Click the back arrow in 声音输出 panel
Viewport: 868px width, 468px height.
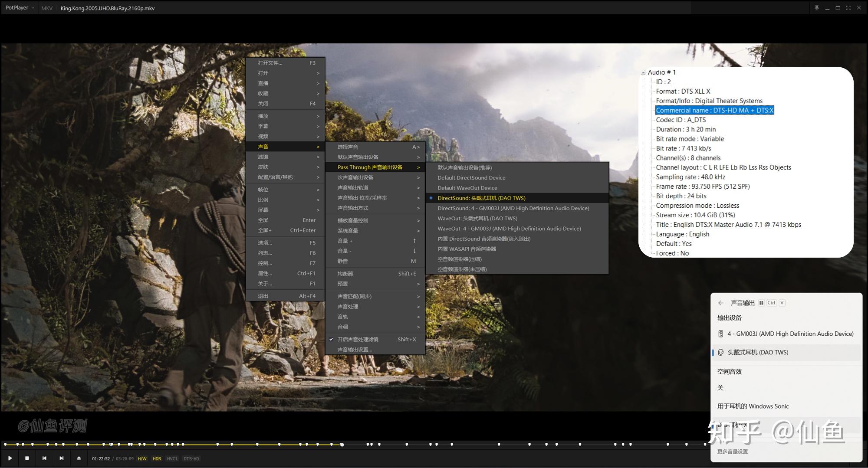[x=721, y=303]
